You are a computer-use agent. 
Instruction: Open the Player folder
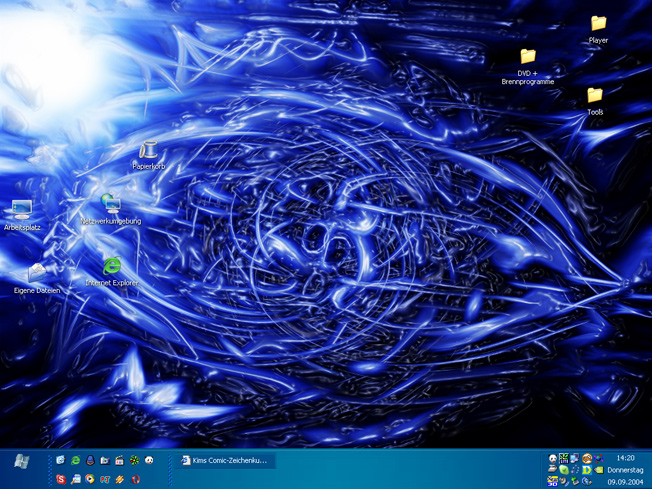tap(598, 24)
